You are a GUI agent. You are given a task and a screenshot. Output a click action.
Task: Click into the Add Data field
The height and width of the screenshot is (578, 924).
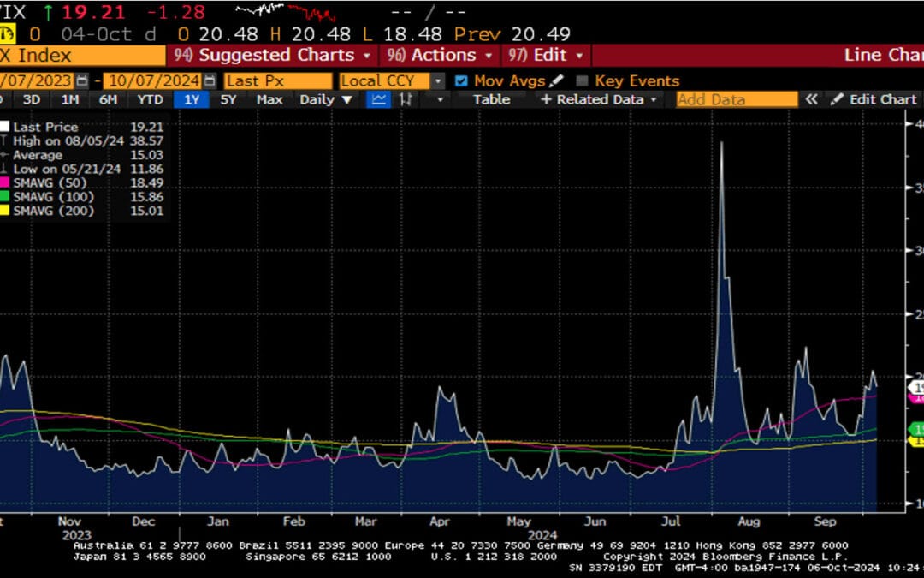pos(736,99)
